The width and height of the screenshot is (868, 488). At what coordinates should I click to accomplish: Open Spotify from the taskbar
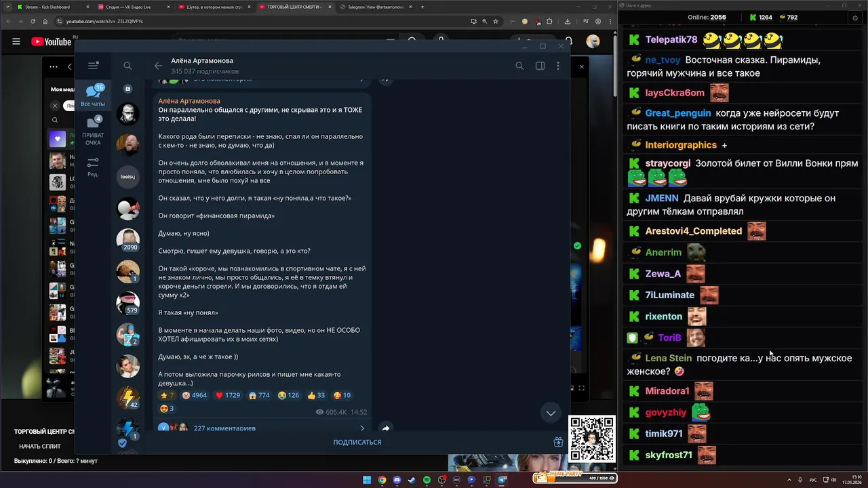click(427, 480)
